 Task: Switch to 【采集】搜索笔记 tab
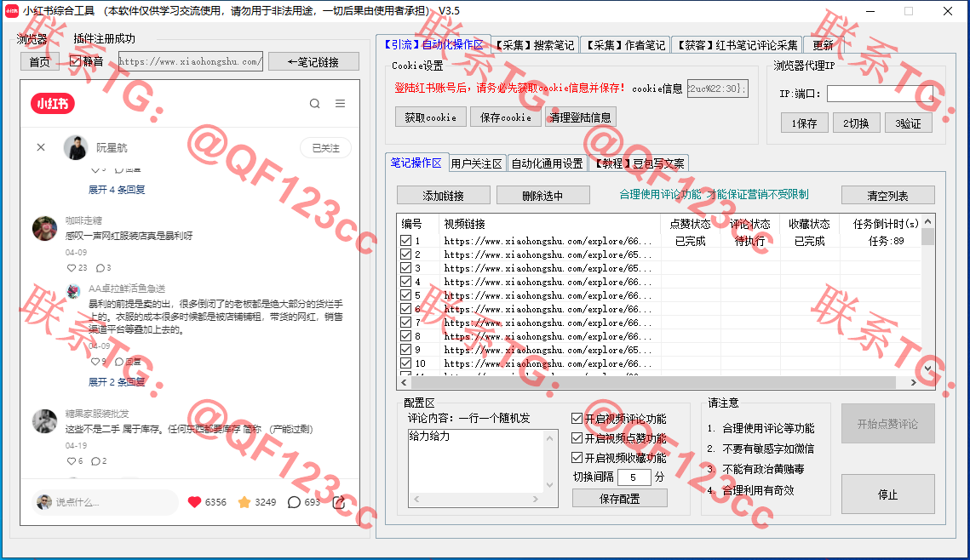tap(535, 45)
